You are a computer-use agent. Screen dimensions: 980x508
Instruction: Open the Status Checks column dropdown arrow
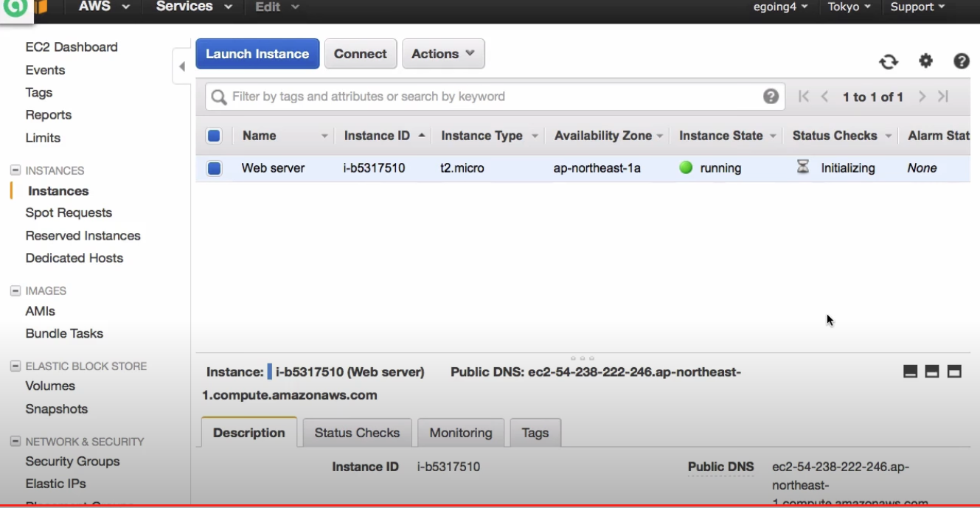click(x=889, y=136)
